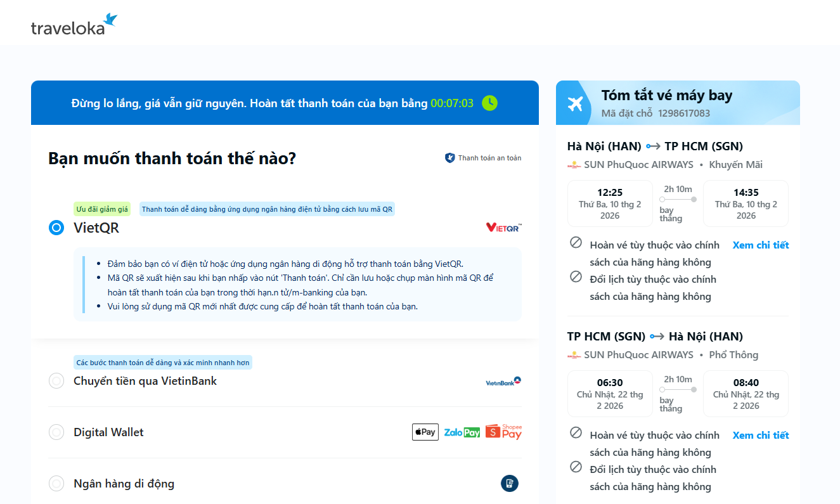The width and height of the screenshot is (840, 504).
Task: Click the ShopeePay logo
Action: pyautogui.click(x=503, y=432)
